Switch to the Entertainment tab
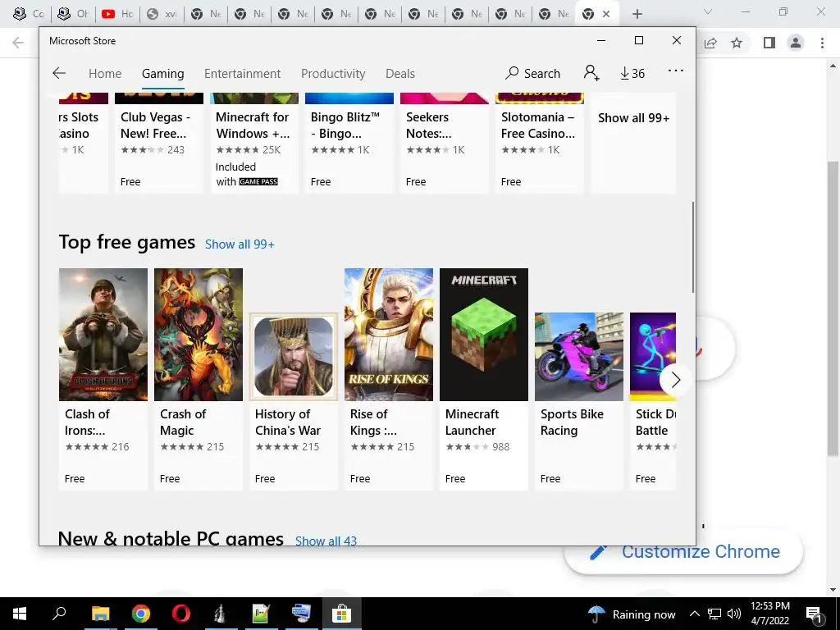Image resolution: width=840 pixels, height=630 pixels. [x=242, y=73]
